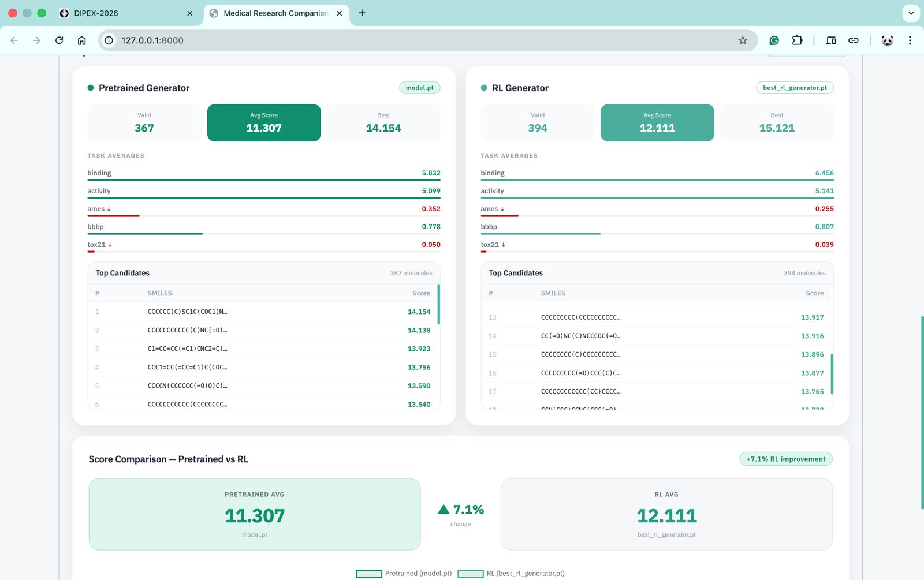Viewport: 924px width, 580px height.
Task: Go to browser home page
Action: coord(81,40)
